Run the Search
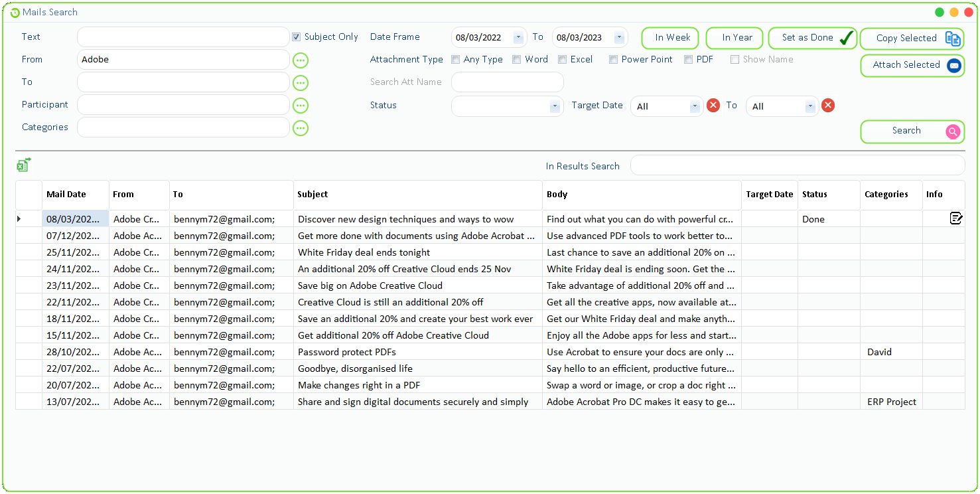This screenshot has width=980, height=494. click(x=912, y=131)
